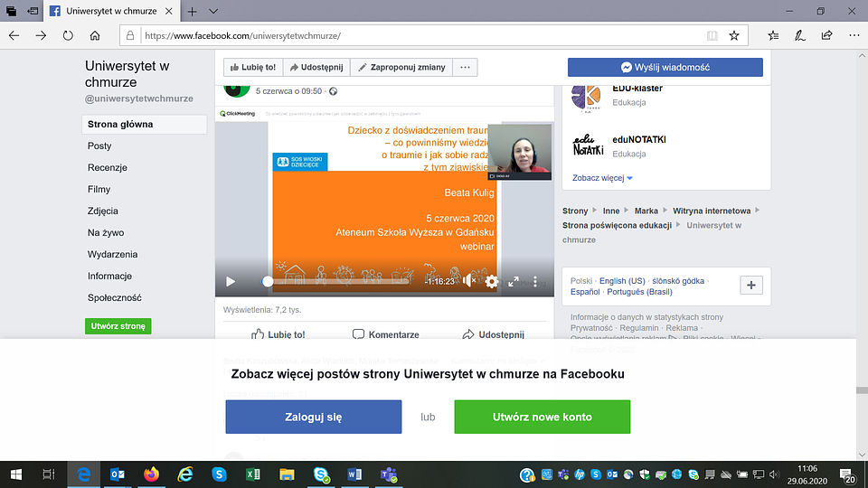Screen dimensions: 868x488
Task: Click the green Utwórz stronę button
Action: click(118, 326)
